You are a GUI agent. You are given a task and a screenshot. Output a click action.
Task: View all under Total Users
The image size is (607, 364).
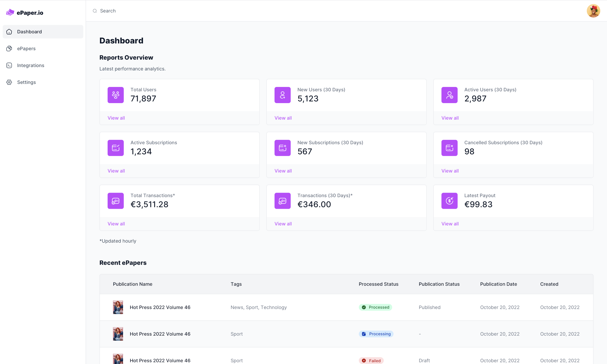(x=116, y=118)
